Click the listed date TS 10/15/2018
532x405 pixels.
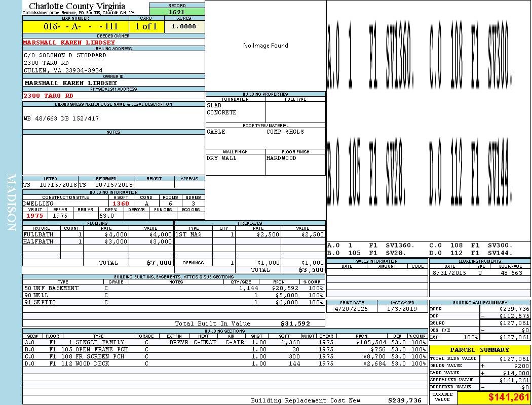pos(50,185)
